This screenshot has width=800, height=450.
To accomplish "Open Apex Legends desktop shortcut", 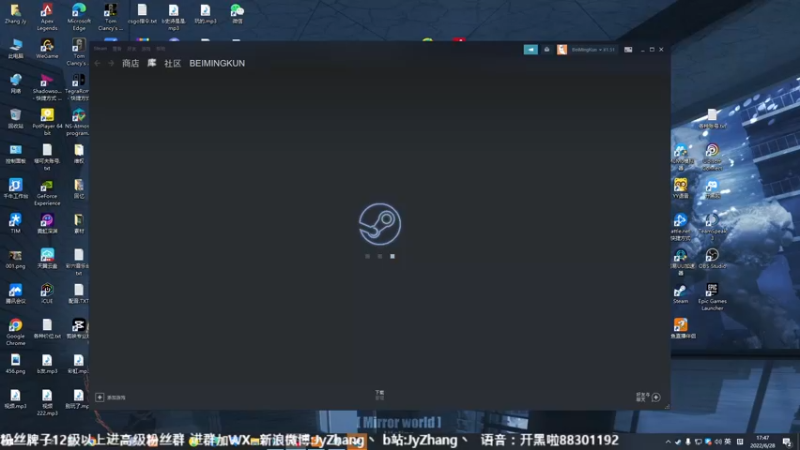I will coord(47,16).
